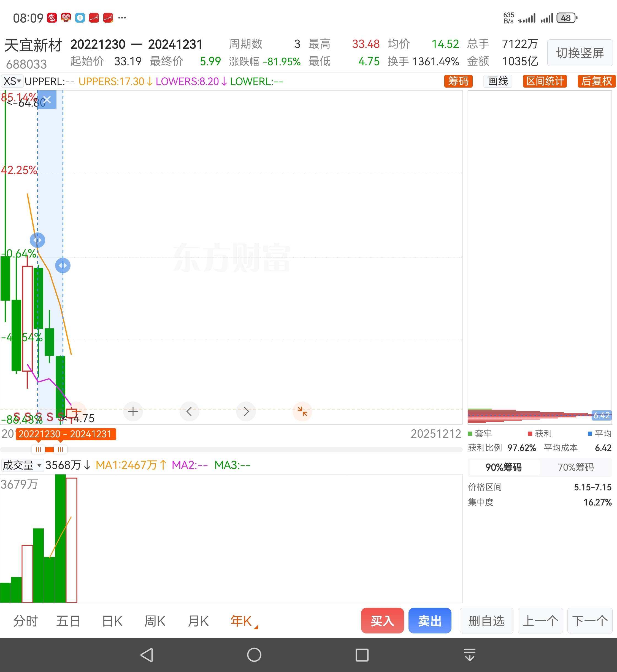This screenshot has width=617, height=672.
Task: Switch to the 周K tab
Action: 155,621
